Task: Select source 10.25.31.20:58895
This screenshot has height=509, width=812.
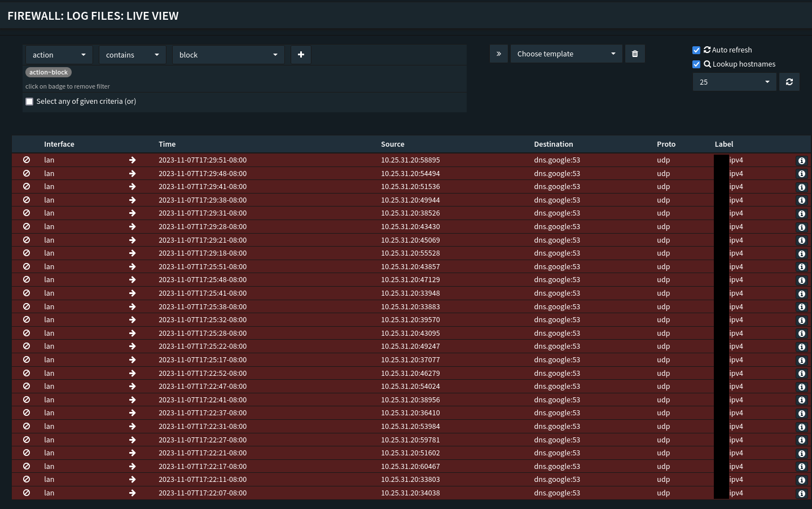Action: click(410, 160)
